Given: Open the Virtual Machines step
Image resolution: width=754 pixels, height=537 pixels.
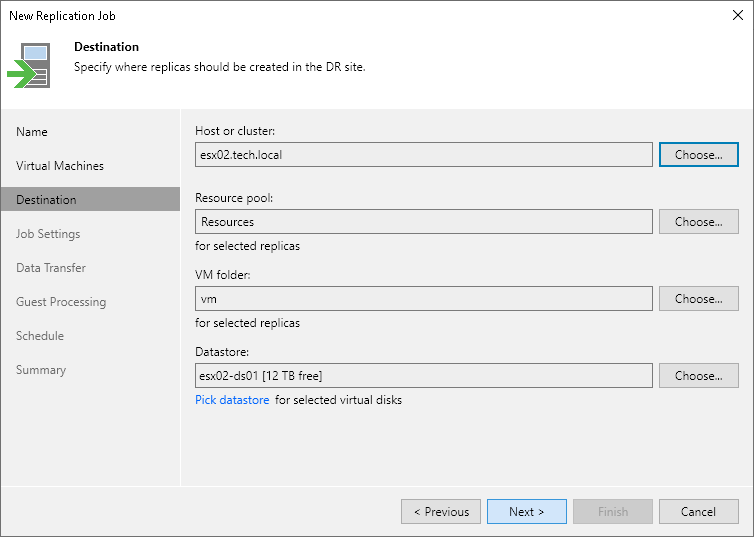Looking at the screenshot, I should coord(60,166).
